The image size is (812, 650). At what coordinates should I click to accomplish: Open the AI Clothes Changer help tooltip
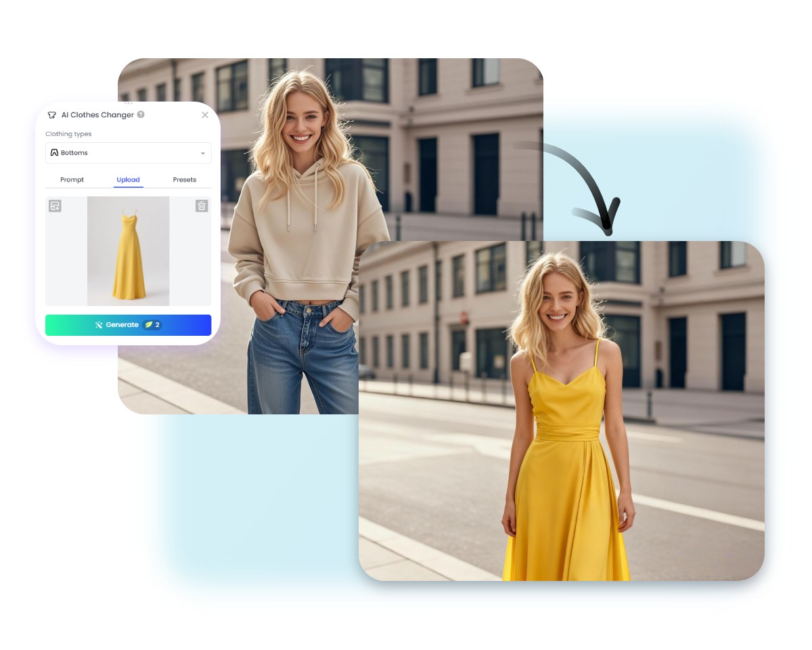tap(140, 114)
